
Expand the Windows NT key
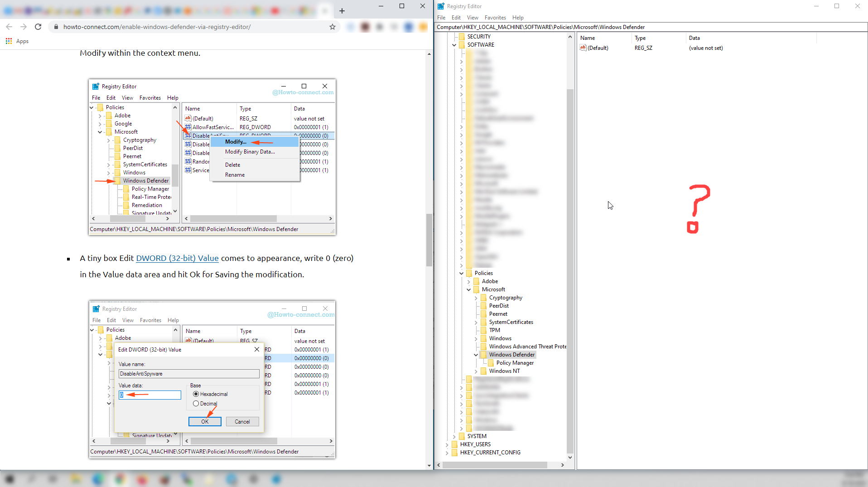click(x=476, y=371)
